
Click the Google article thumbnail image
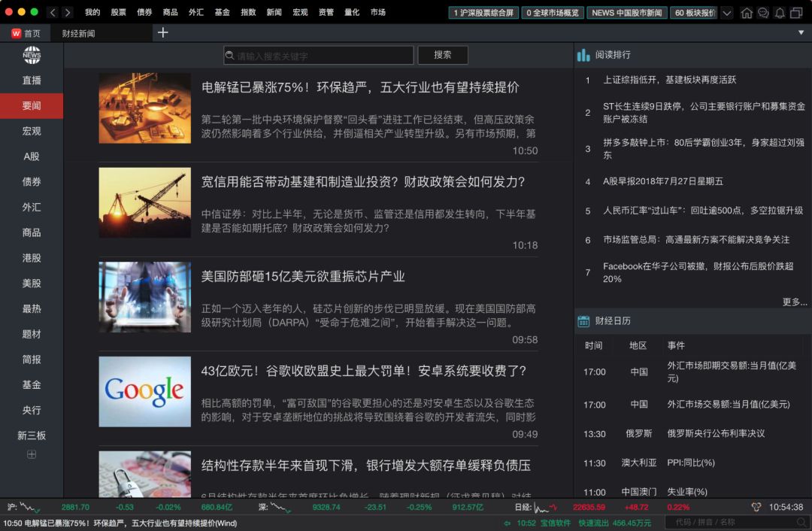coord(144,390)
